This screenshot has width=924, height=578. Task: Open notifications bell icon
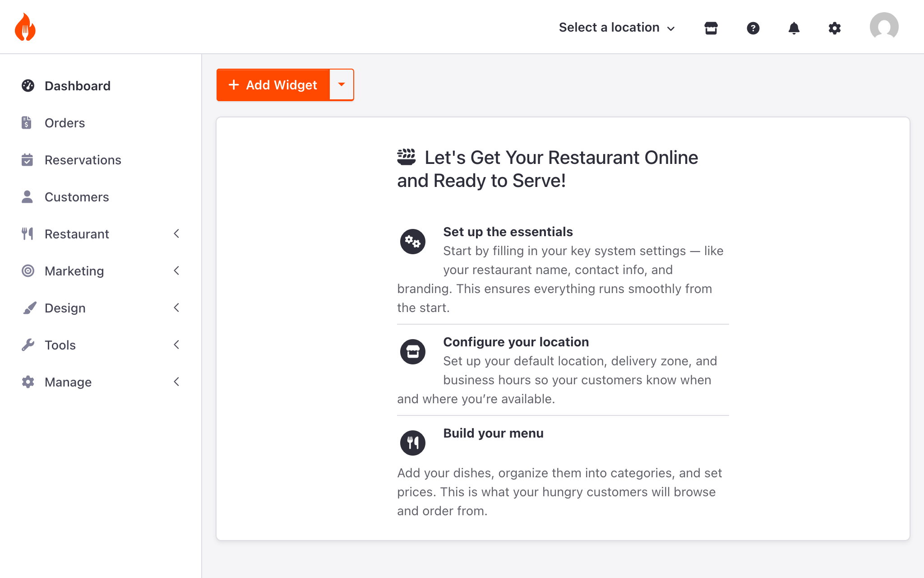794,28
